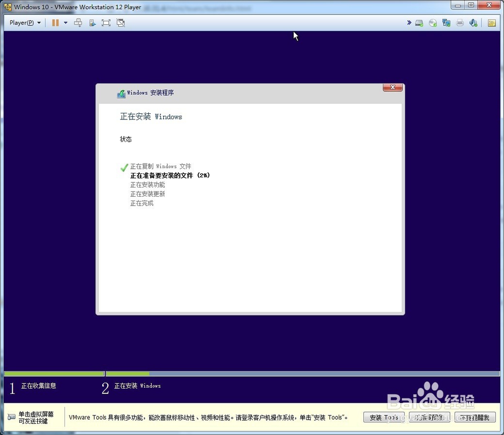Click the '正在安装 Windows' heading
The height and width of the screenshot is (435, 504).
click(151, 116)
